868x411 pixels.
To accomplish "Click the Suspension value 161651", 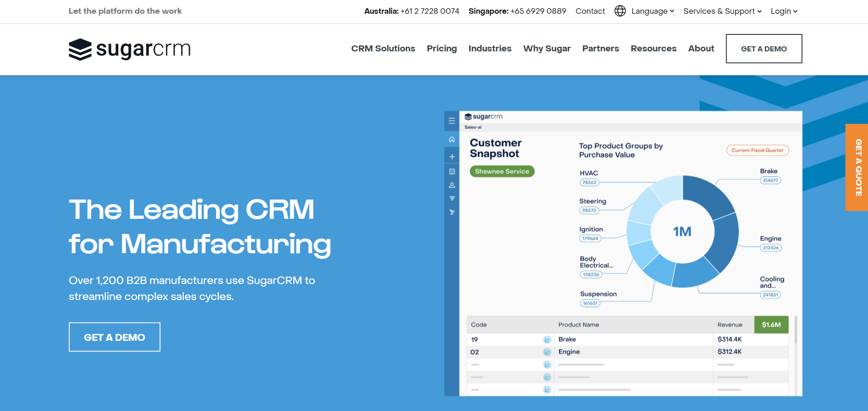I will pyautogui.click(x=590, y=303).
